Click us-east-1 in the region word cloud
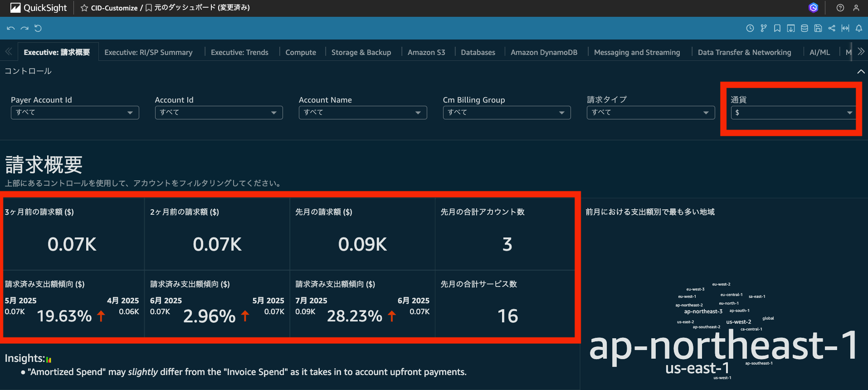The height and width of the screenshot is (390, 868). [x=697, y=368]
